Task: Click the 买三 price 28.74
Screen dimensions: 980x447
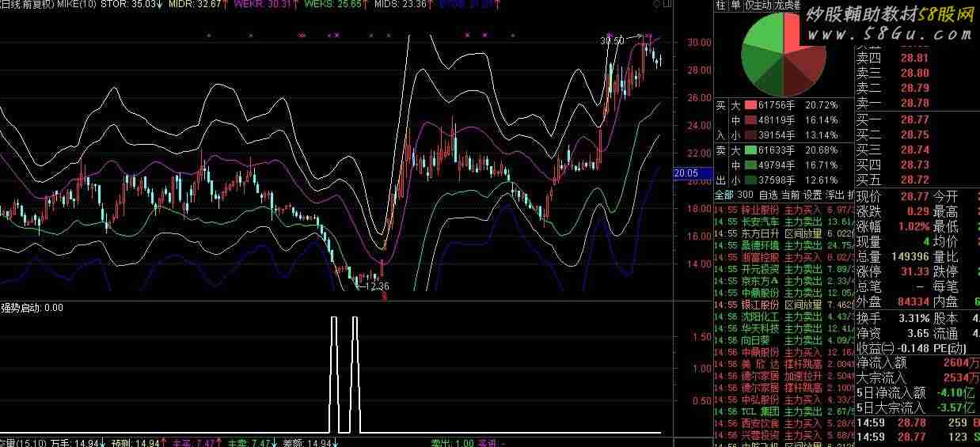Action: tap(914, 150)
